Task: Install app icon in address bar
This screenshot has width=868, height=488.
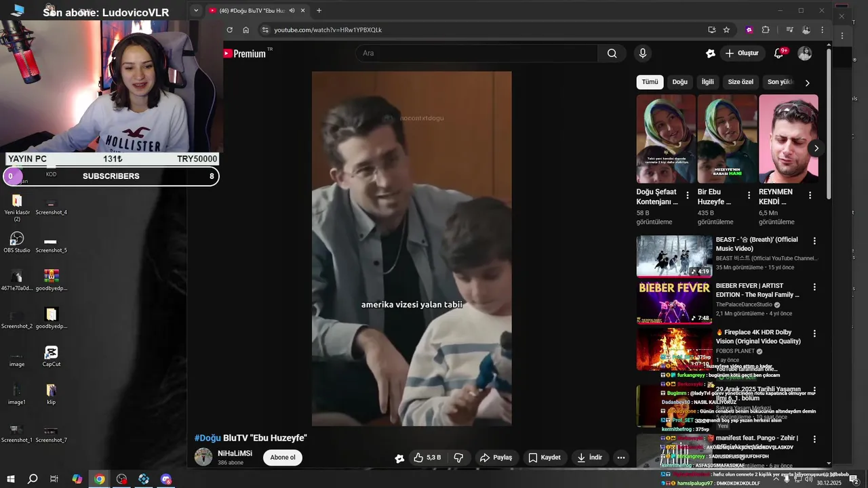Action: pos(711,30)
